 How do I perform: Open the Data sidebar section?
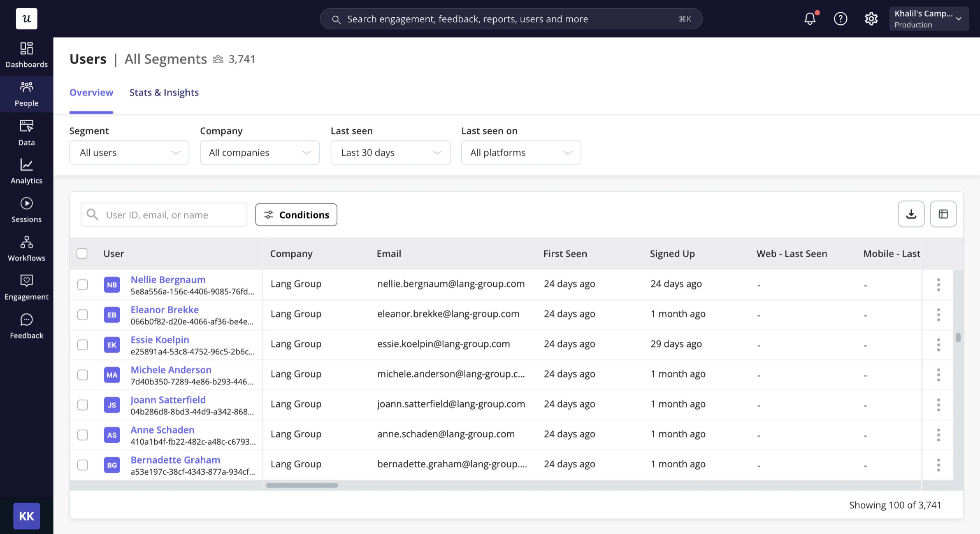27,133
